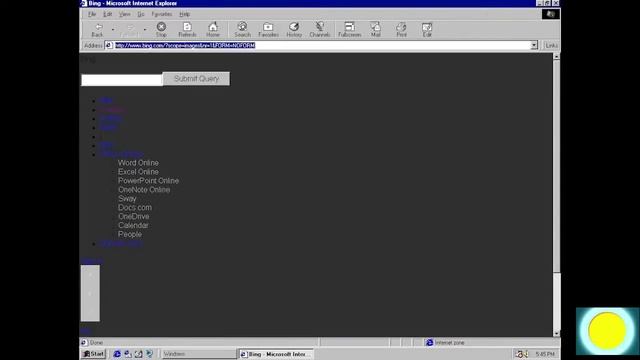Open the Edit menu
This screenshot has width=640, height=360.
pyautogui.click(x=107, y=14)
